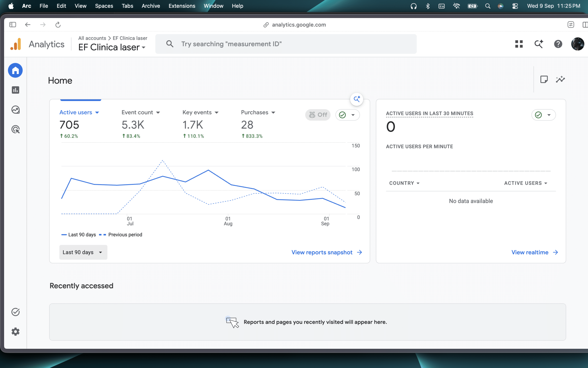Open the account profile avatar
588x368 pixels.
point(578,44)
